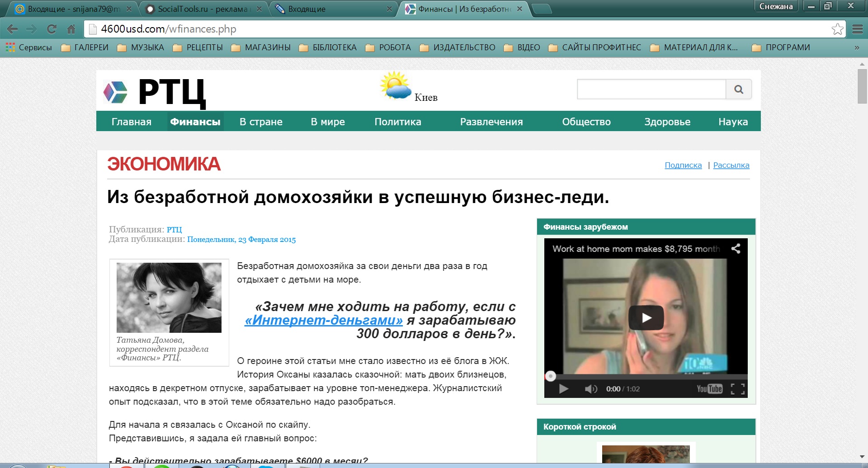Open the Сервисы apps shortcut
The width and height of the screenshot is (868, 468).
(29, 47)
